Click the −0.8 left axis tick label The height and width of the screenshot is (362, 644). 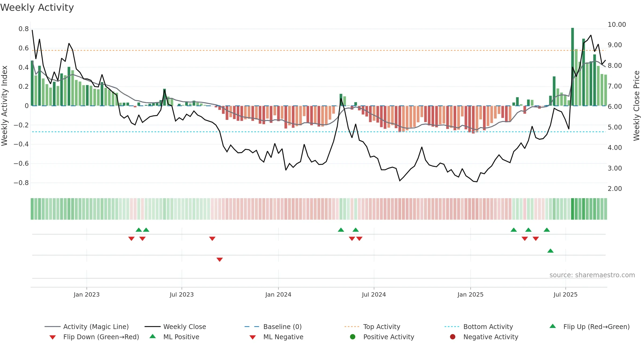click(21, 183)
